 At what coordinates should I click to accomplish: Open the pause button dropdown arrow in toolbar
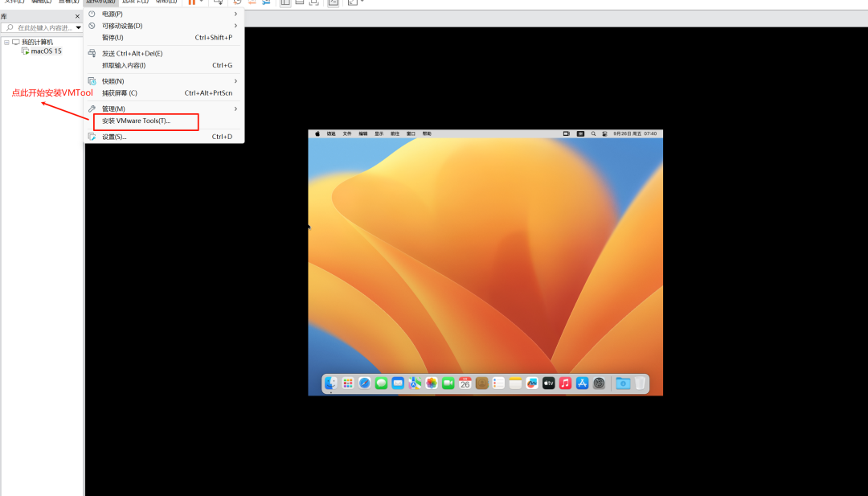[202, 2]
